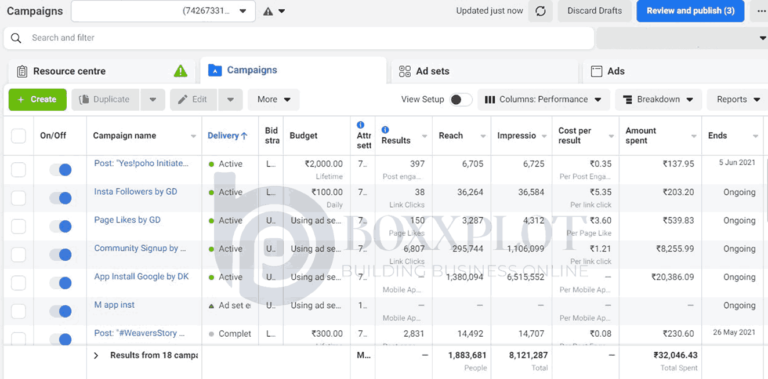
Task: Expand the Breakdown dropdown
Action: tap(658, 99)
